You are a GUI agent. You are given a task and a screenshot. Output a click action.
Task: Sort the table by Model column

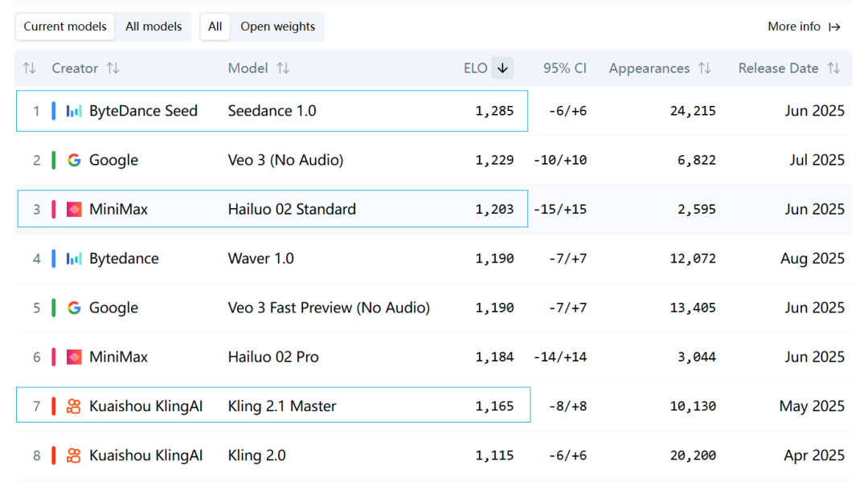283,68
